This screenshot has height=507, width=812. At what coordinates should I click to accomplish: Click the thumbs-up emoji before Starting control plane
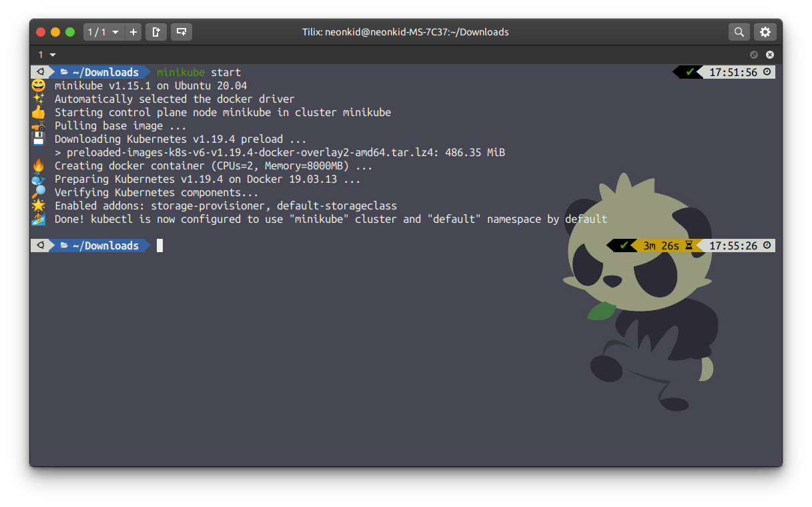click(39, 112)
